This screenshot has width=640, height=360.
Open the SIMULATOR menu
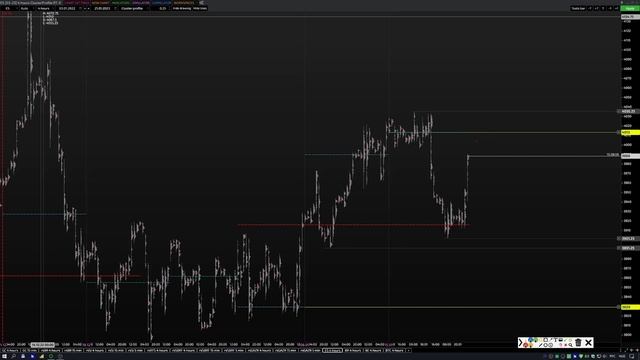(141, 2)
